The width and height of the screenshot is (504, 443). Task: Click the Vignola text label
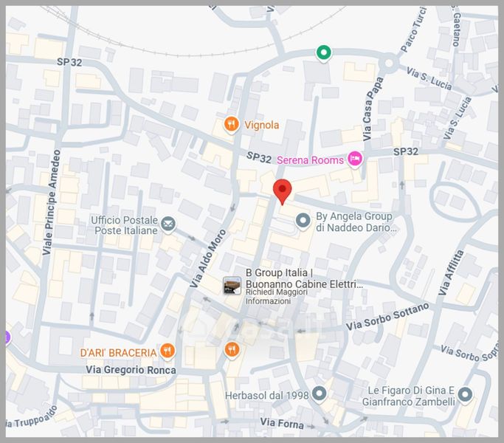(x=262, y=125)
